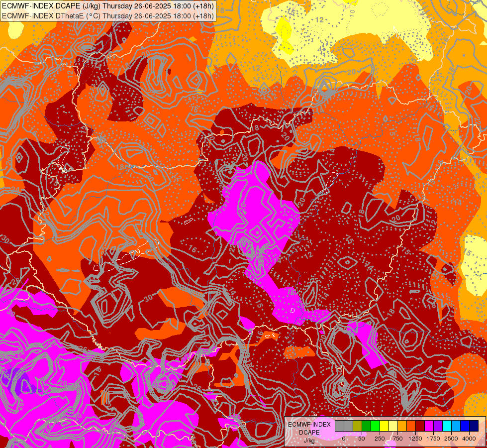Click the DCAPE label in the legend
This screenshot has width=487, height=448.
(x=309, y=433)
